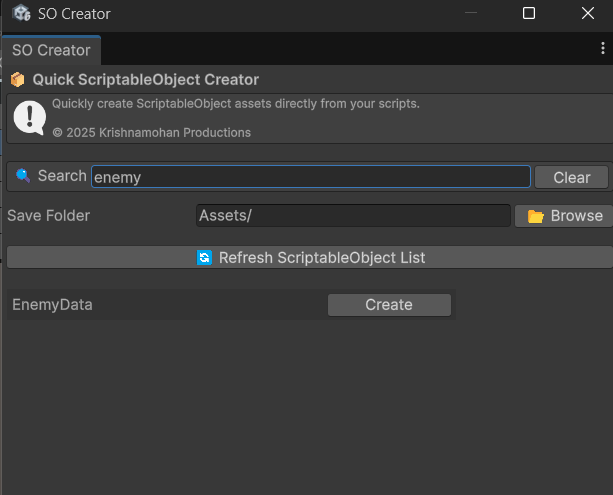The image size is (613, 495).
Task: Click the Krishnamohan Productions copyright text
Action: pyautogui.click(x=152, y=132)
